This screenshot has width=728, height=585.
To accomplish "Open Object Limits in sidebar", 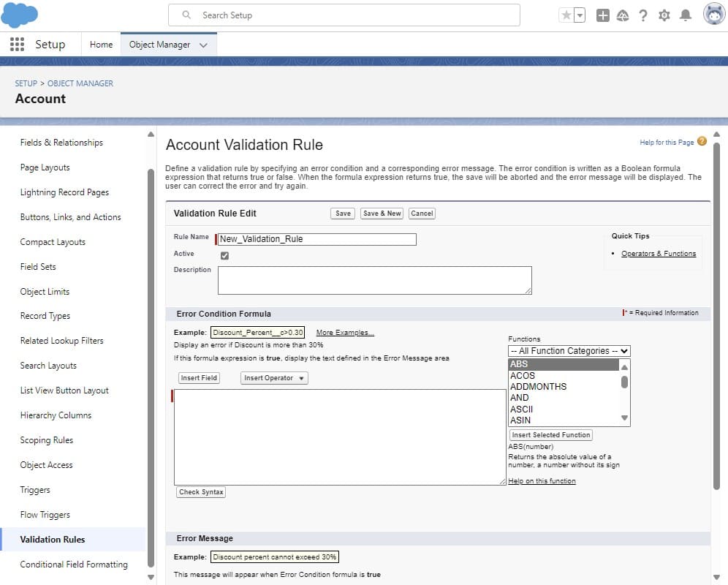I will click(45, 292).
